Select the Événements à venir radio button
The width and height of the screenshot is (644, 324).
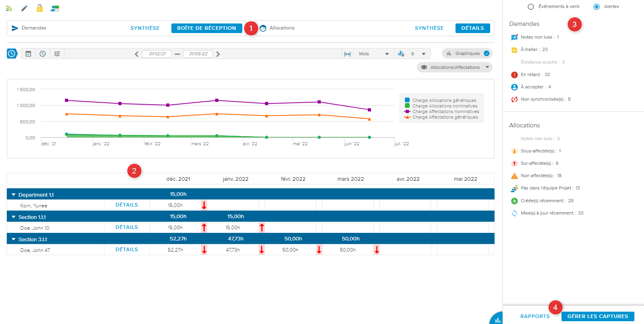click(531, 7)
